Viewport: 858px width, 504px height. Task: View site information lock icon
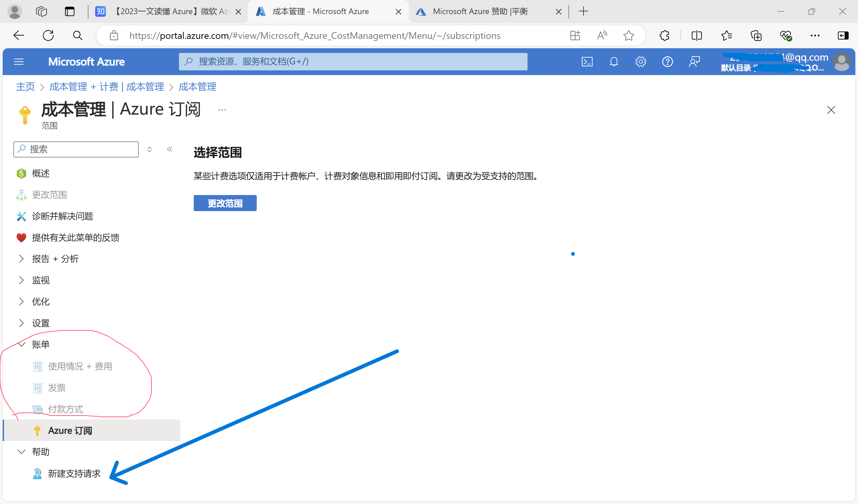tap(114, 36)
